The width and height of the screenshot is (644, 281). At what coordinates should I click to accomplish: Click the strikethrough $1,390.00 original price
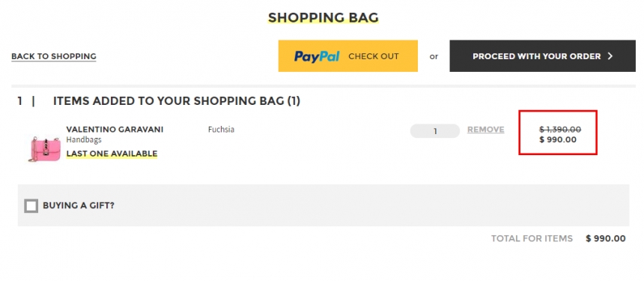[x=560, y=130]
